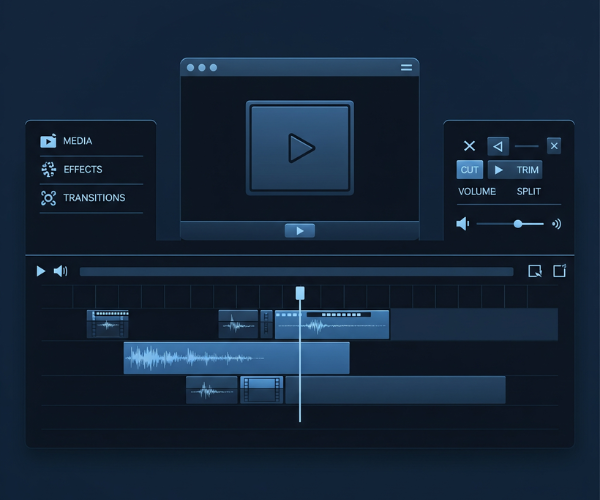Activate the CUT button
The height and width of the screenshot is (500, 600).
tap(470, 169)
